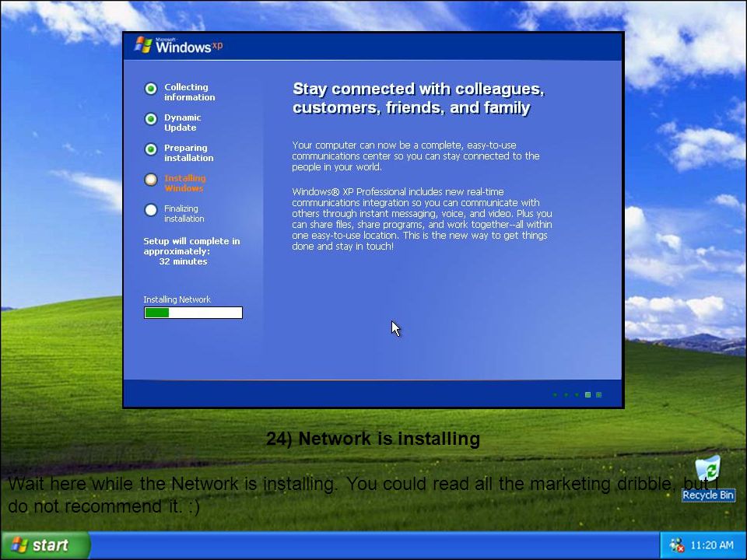Click the 'Installing Windows' orange step label
747x560 pixels.
[185, 183]
